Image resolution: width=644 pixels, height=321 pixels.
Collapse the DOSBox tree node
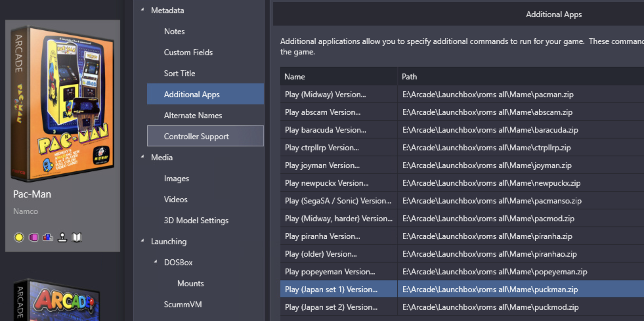click(156, 262)
